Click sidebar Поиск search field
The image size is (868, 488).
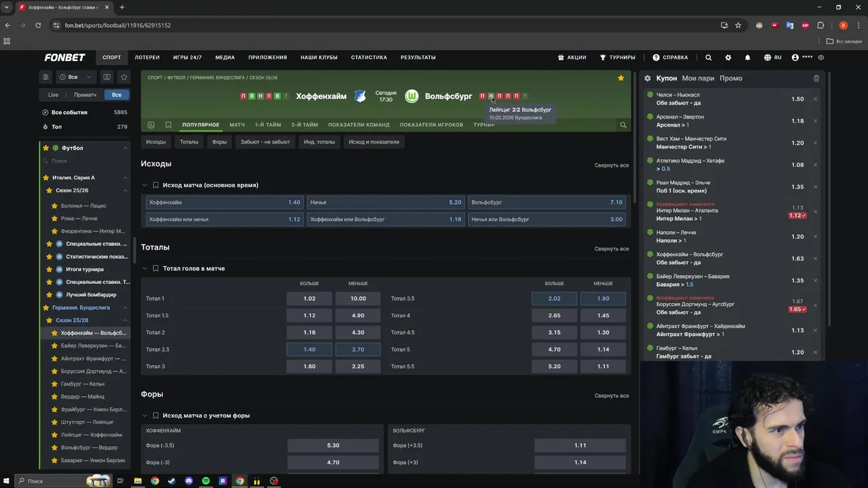(85, 161)
